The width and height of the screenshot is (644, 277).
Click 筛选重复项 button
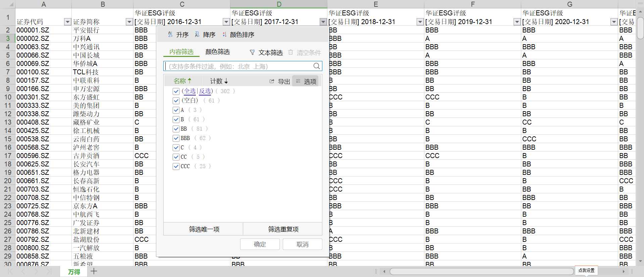(283, 229)
